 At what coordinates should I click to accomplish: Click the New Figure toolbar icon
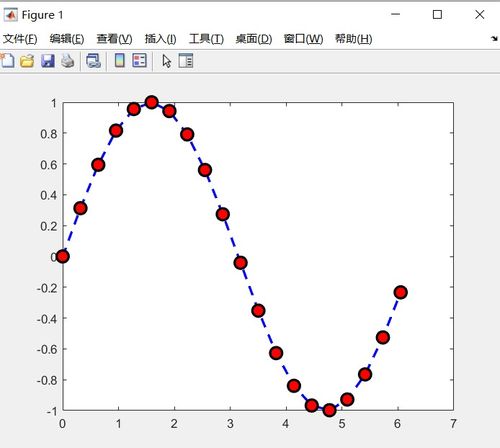click(7, 61)
